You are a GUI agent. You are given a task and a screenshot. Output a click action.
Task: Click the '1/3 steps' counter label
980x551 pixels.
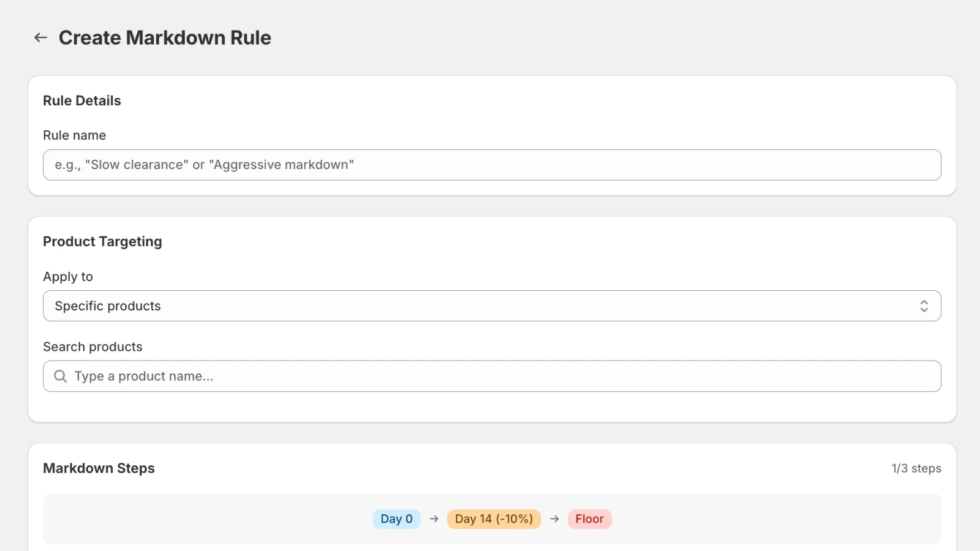point(916,468)
